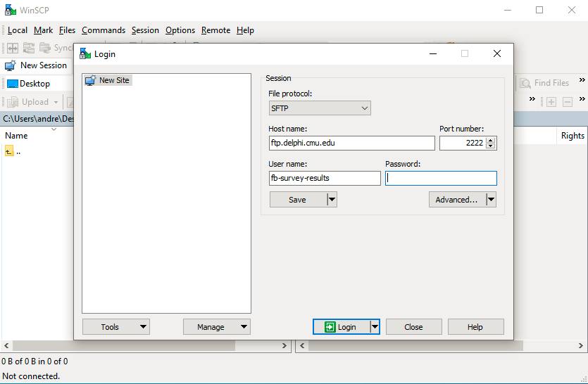Open the Commands menu
The image size is (588, 384).
[x=104, y=30]
